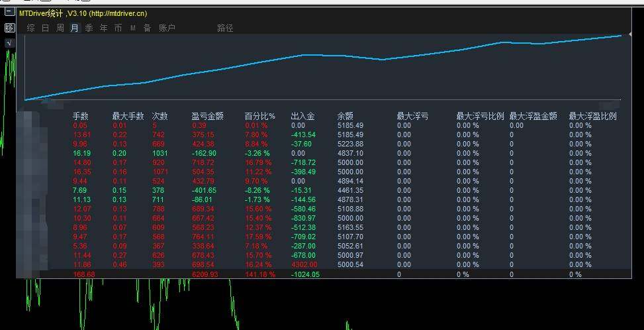Open the http://mtdriver.cn link in the title
The height and width of the screenshot is (330, 644).
[118, 13]
